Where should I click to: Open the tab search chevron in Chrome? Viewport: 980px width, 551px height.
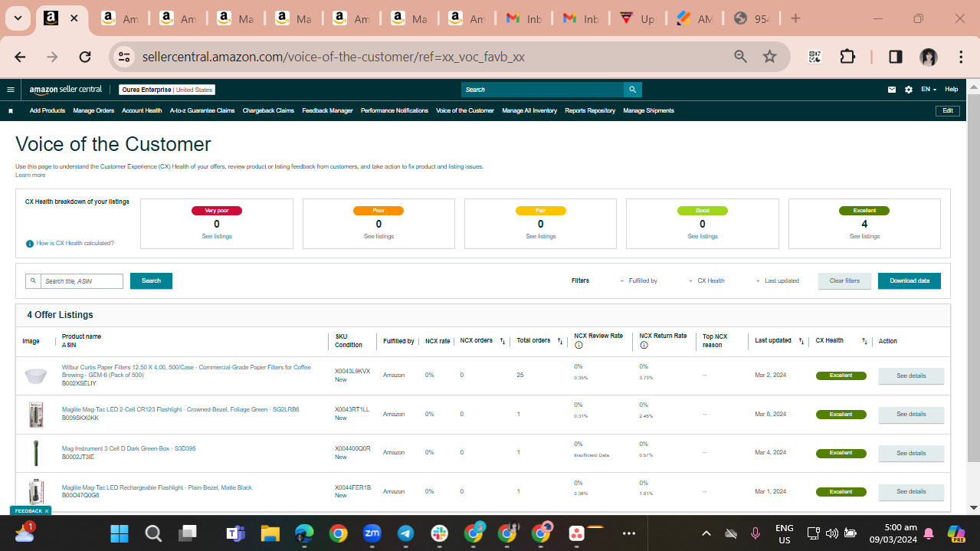(18, 18)
